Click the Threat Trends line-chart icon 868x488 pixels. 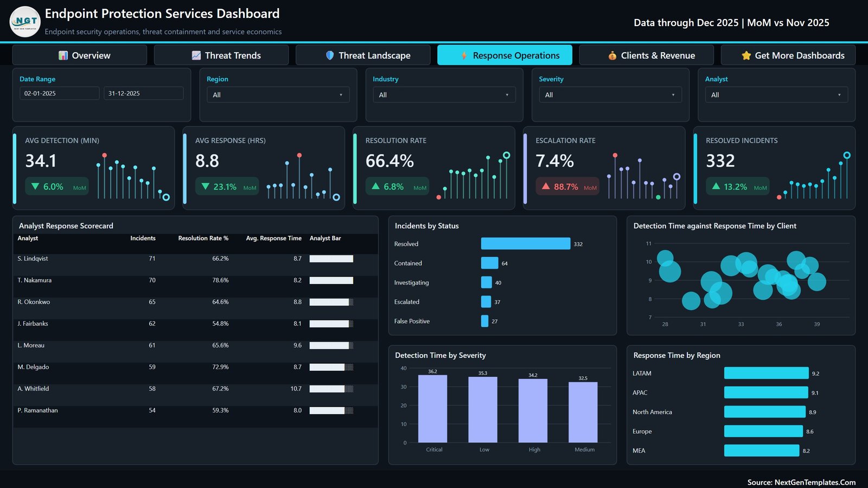click(196, 55)
